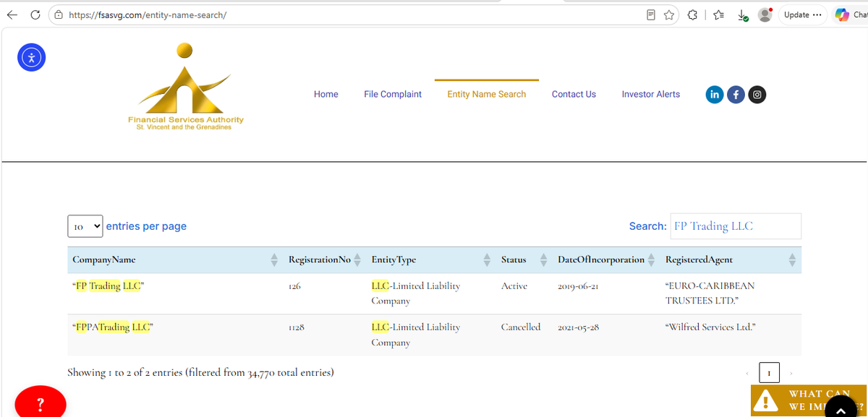Sort the table by RegisteredAgent column

click(731, 259)
